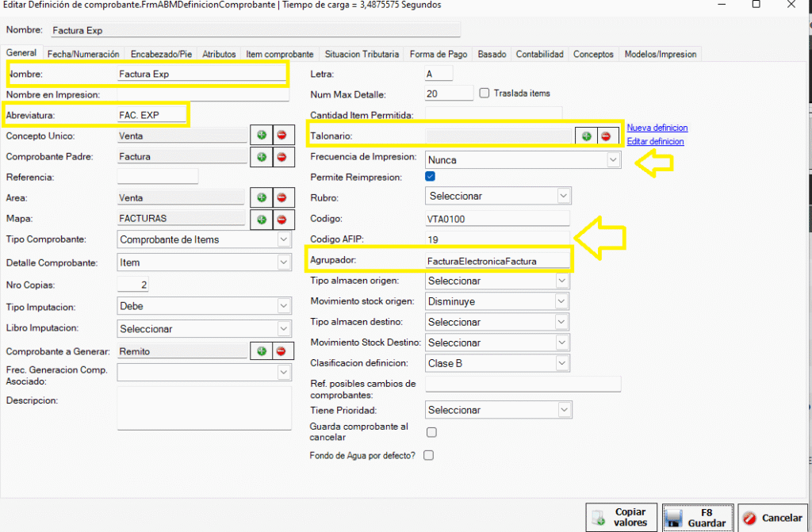812x532 pixels.
Task: Switch to the Contabilidad tab
Action: (x=539, y=55)
